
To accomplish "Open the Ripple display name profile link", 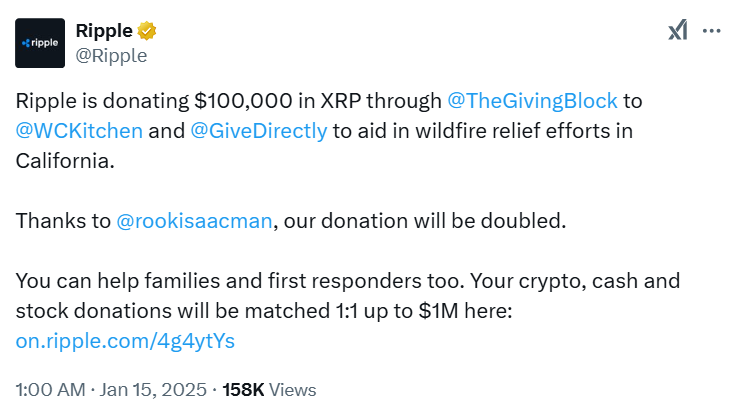I will (x=104, y=31).
